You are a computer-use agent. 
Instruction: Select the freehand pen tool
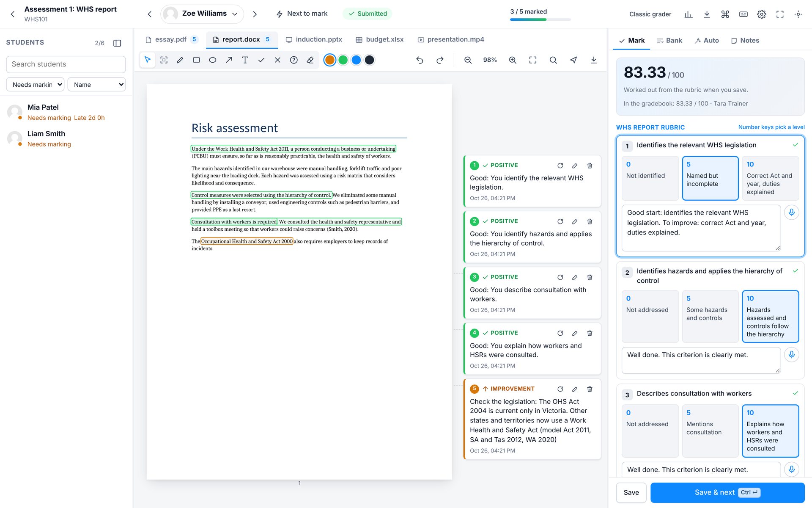(180, 60)
